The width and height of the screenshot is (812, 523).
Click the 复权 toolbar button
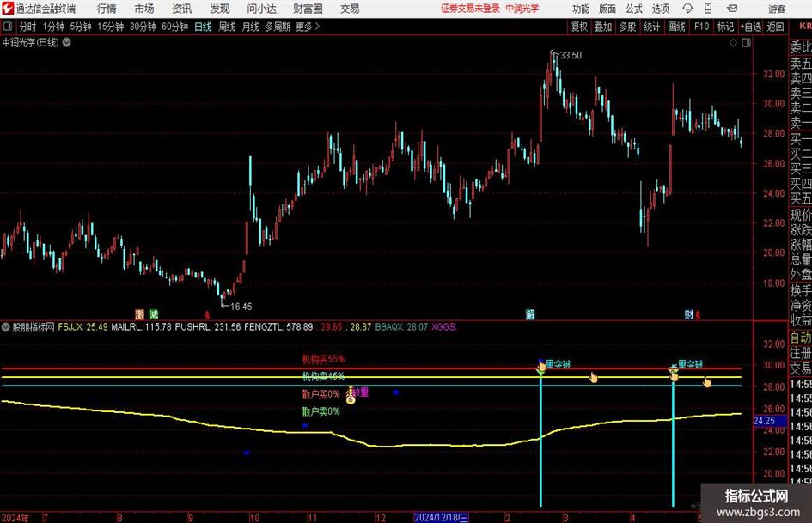click(x=579, y=27)
